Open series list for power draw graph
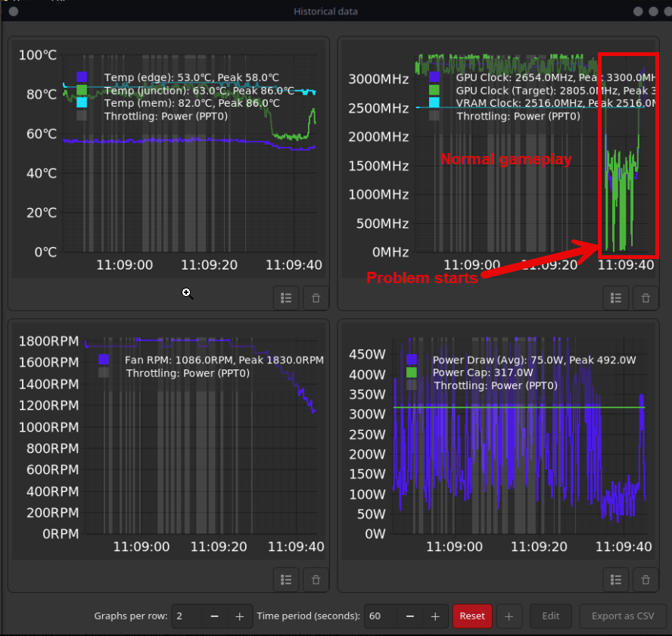This screenshot has height=636, width=672. (616, 579)
